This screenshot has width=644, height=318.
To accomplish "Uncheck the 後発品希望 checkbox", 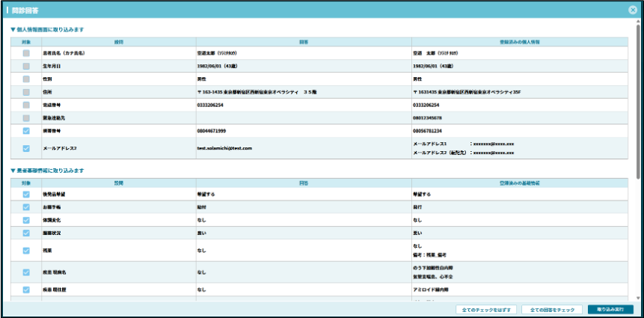I will tap(26, 195).
